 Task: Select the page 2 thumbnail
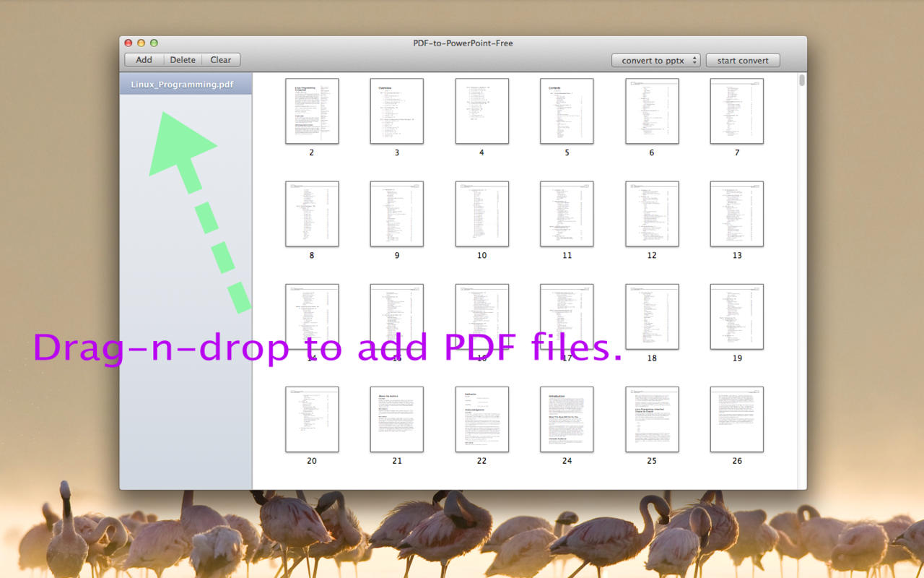pyautogui.click(x=312, y=111)
